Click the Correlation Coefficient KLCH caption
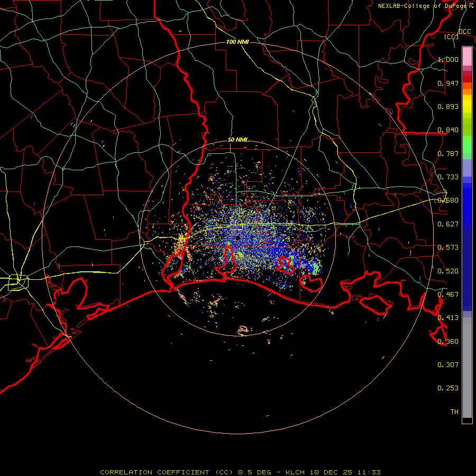The width and height of the screenshot is (476, 476). tap(240, 472)
